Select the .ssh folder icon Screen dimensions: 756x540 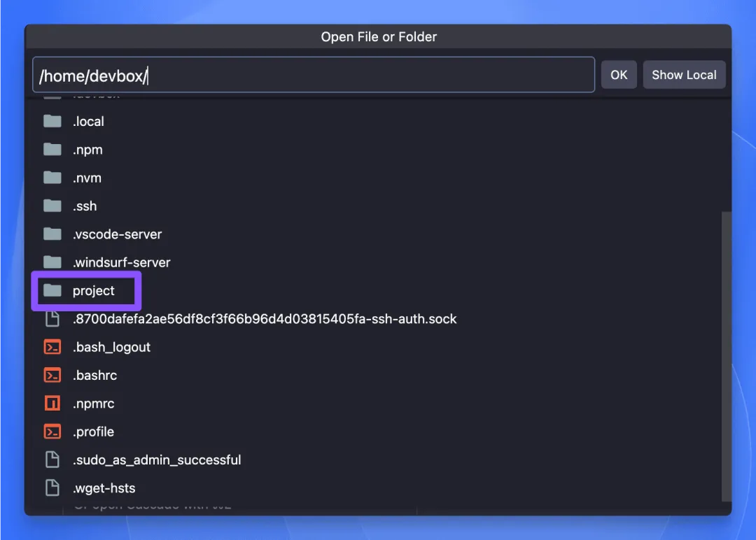(x=52, y=206)
